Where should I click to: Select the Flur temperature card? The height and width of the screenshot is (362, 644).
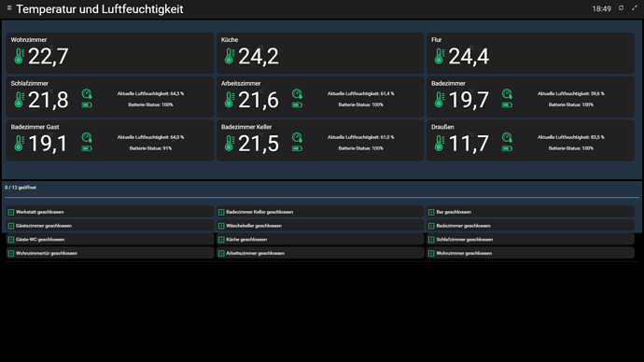530,53
